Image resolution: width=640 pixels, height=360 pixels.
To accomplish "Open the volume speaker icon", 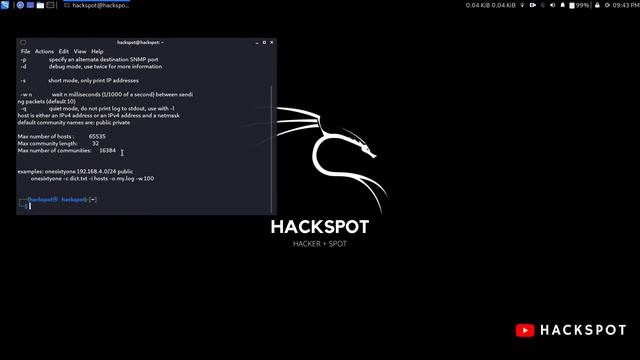I will (x=553, y=5).
